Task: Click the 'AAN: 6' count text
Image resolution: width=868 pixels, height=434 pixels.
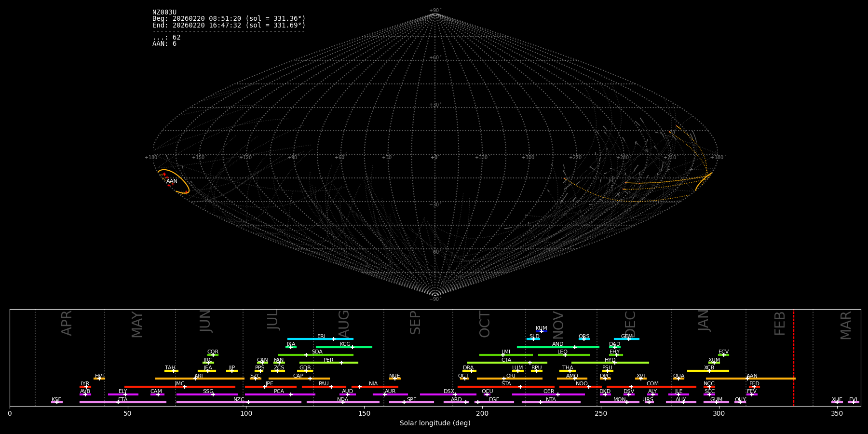Action: 164,44
